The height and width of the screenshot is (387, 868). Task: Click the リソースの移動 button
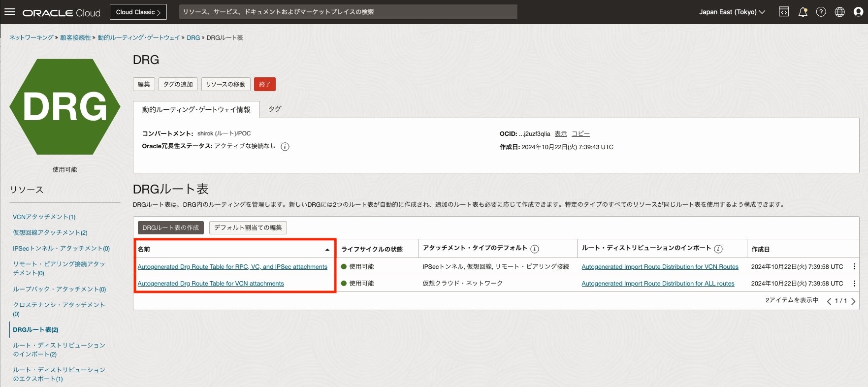[225, 84]
